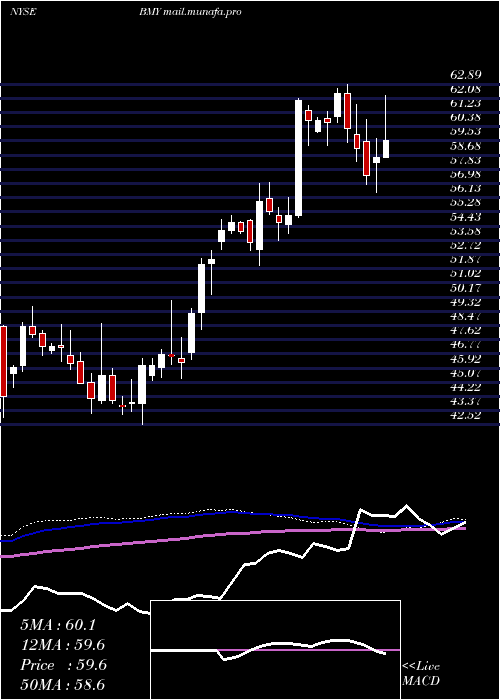Viewport: 500px width, 700px height.
Task: Select the 49.32 price label
Action: [x=468, y=302]
